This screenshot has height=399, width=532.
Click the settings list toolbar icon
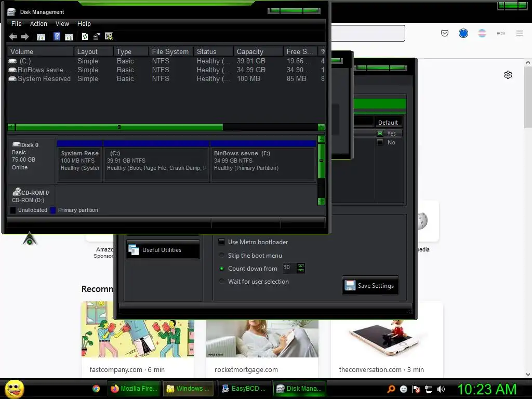coord(109,36)
